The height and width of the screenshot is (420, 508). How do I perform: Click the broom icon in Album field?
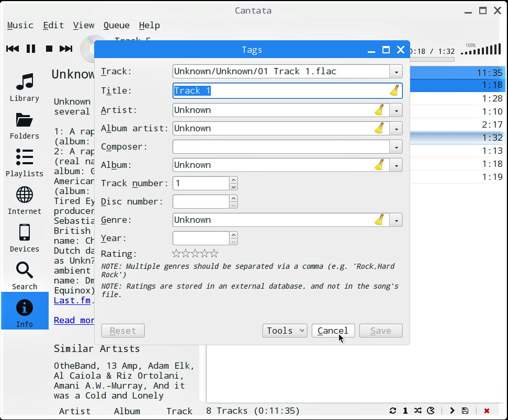coord(379,165)
